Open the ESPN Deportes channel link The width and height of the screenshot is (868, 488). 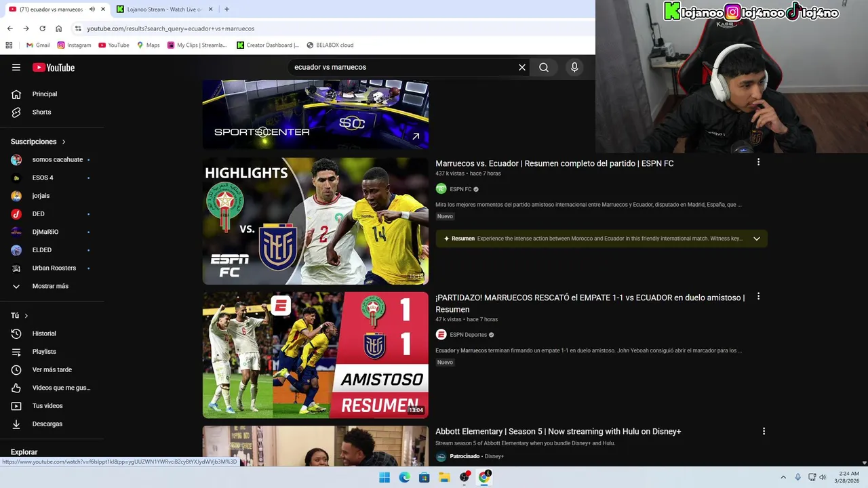[468, 335]
